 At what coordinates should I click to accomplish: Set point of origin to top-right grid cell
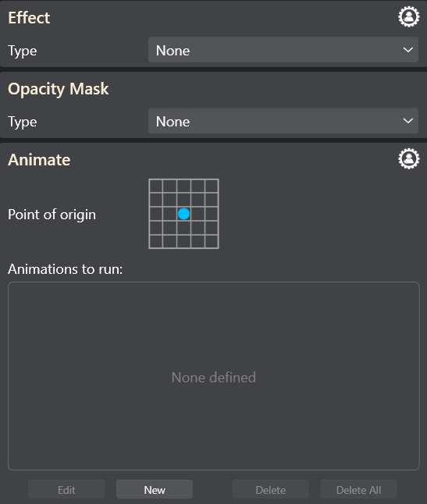click(x=212, y=186)
